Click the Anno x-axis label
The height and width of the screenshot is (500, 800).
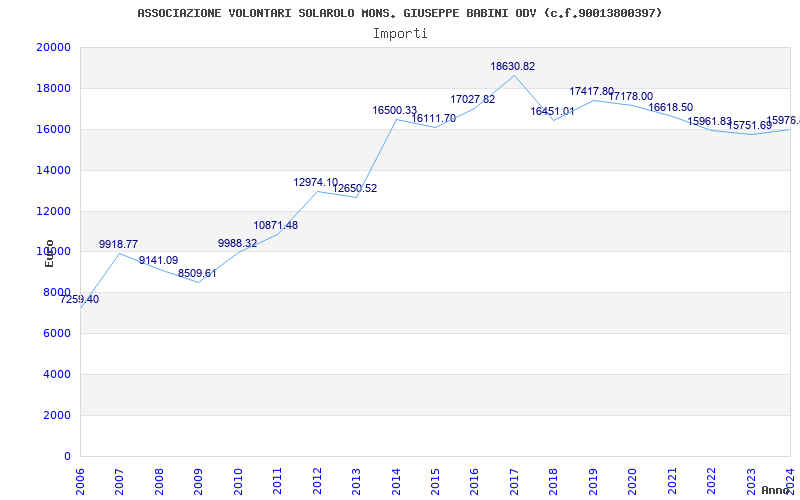click(x=775, y=490)
